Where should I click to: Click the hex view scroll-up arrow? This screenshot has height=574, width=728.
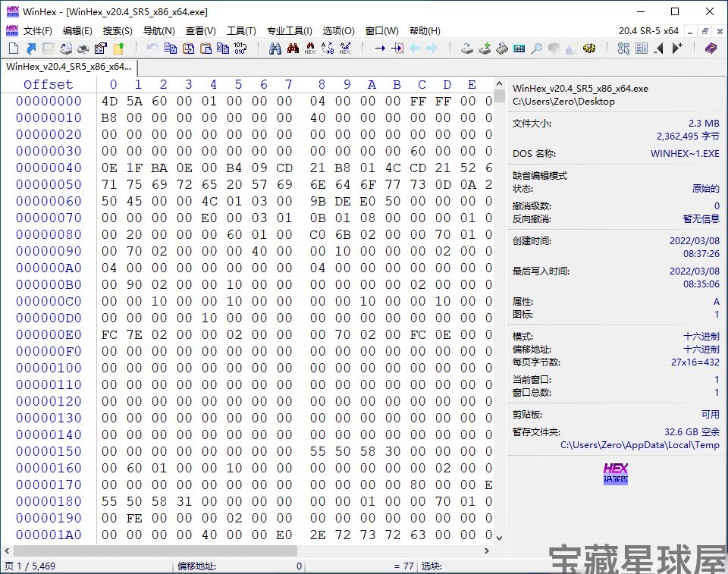499,84
